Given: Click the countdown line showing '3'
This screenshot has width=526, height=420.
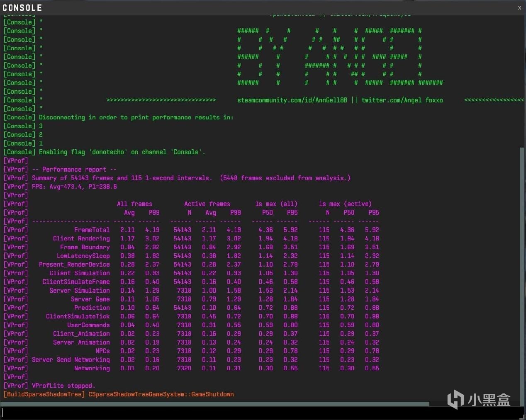Looking at the screenshot, I should tap(23, 126).
